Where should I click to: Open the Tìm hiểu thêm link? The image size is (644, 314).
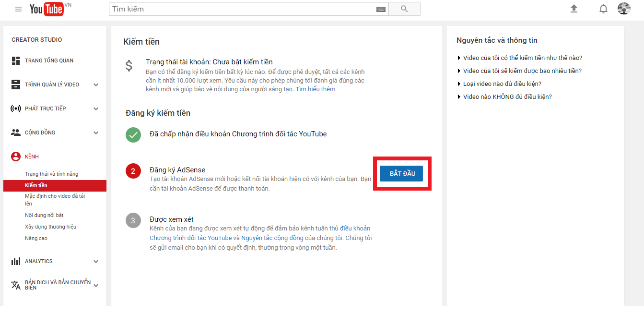(x=316, y=89)
